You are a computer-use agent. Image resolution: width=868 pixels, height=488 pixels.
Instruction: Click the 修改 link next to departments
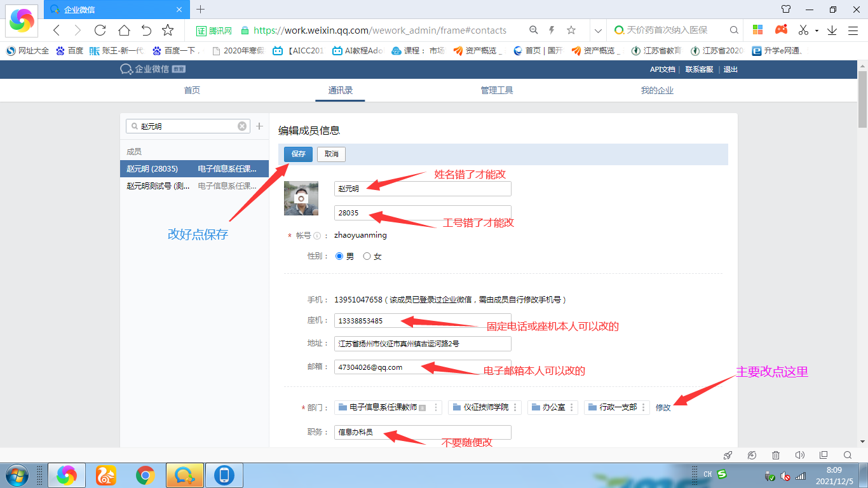[663, 407]
